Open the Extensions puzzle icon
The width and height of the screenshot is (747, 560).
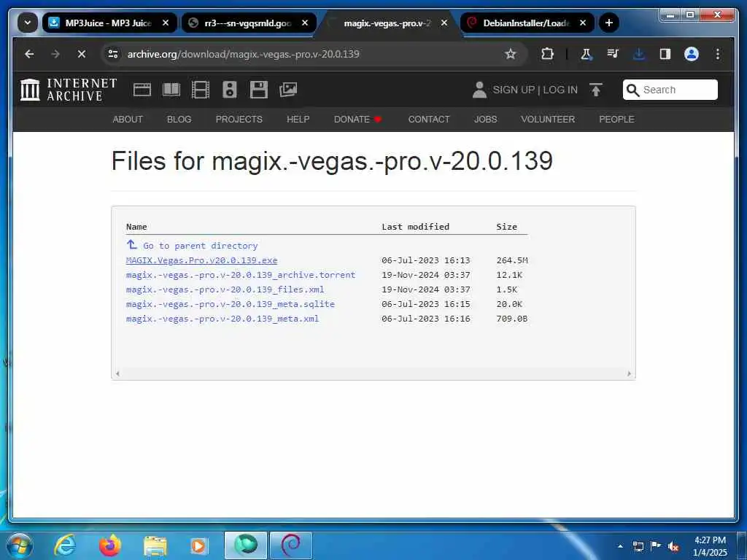[547, 54]
